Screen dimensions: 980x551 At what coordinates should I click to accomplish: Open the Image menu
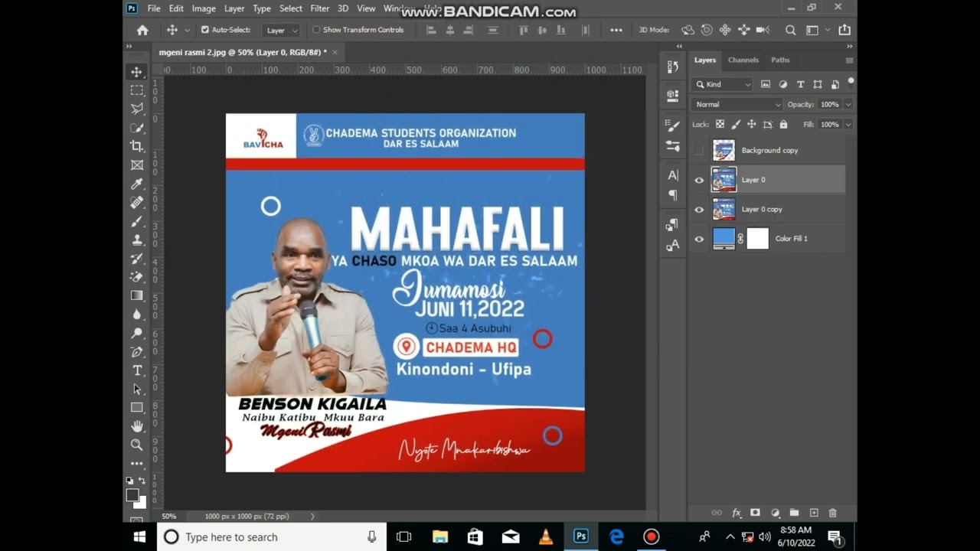tap(204, 8)
